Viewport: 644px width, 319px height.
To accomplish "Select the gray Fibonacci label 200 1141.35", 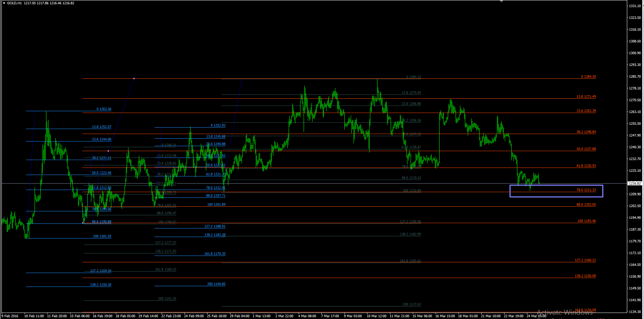I will [x=167, y=299].
